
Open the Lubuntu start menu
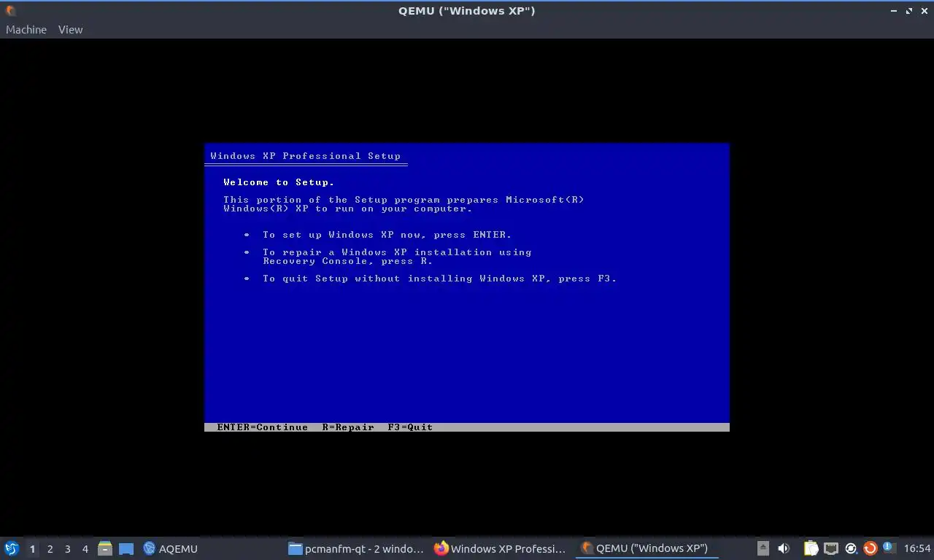click(x=12, y=548)
